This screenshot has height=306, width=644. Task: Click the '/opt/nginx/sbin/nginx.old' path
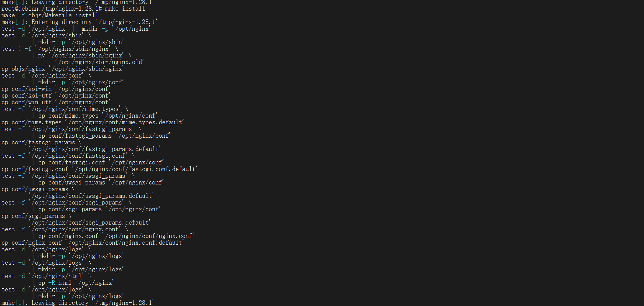click(x=101, y=62)
